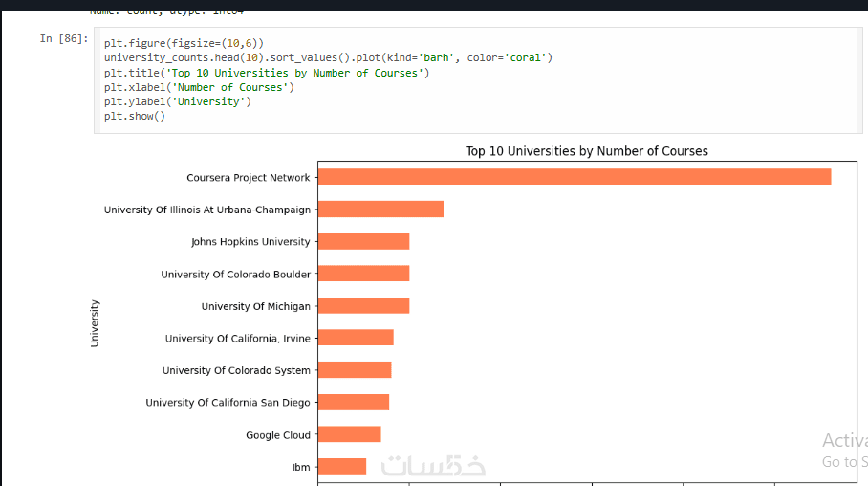The image size is (868, 486).
Task: Click the plt.ylabel('University') code line
Action: tap(178, 101)
